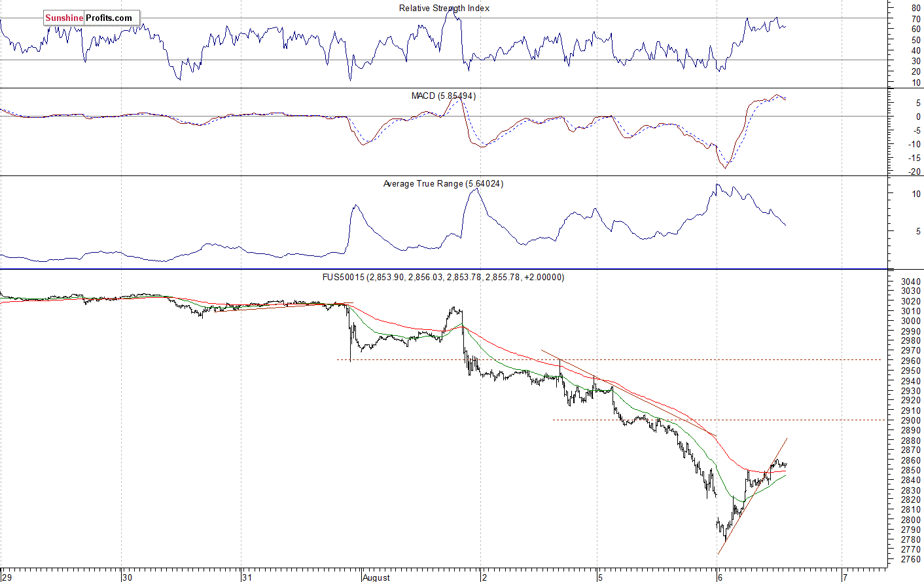Click the MACD (5.85494) label
This screenshot has width=924, height=582.
pyautogui.click(x=444, y=96)
